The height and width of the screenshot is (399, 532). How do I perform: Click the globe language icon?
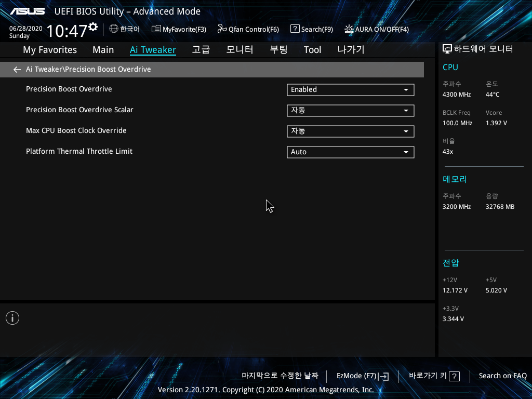[114, 29]
